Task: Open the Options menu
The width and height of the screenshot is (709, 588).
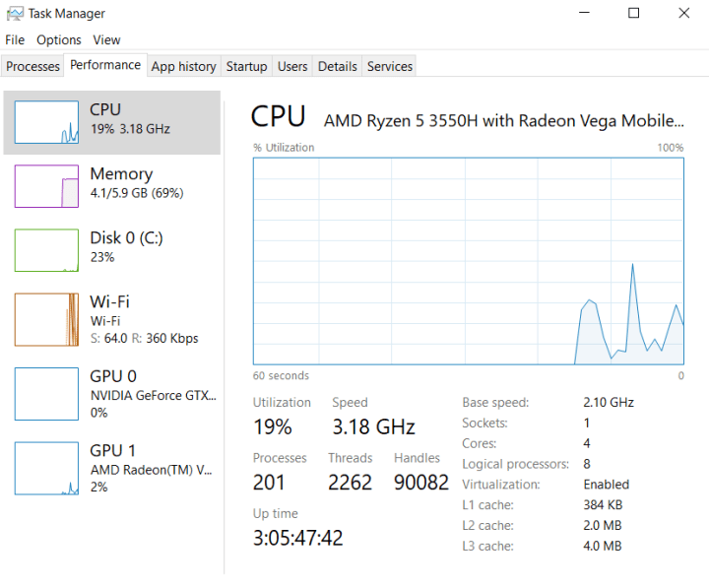Action: [x=59, y=39]
